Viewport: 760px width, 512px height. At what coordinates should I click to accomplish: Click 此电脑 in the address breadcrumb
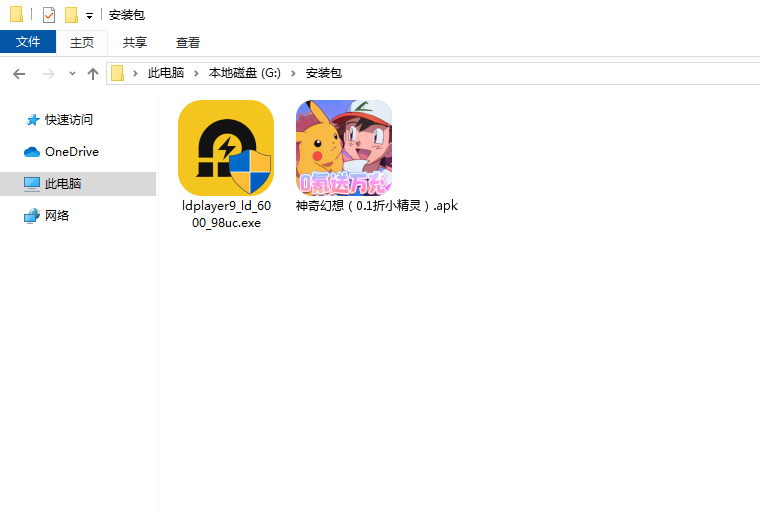click(166, 73)
